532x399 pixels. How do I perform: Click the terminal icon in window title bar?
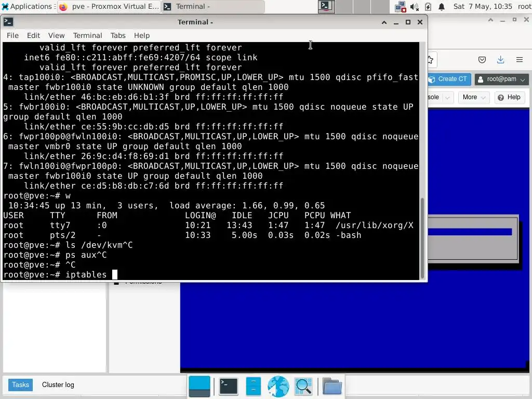[8, 22]
